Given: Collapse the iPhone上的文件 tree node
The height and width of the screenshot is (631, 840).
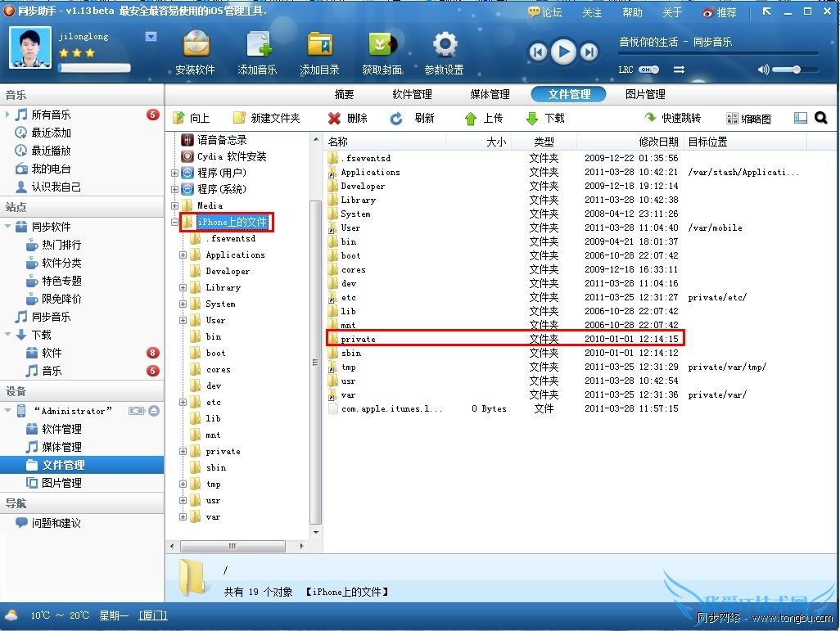Looking at the screenshot, I should 174,222.
